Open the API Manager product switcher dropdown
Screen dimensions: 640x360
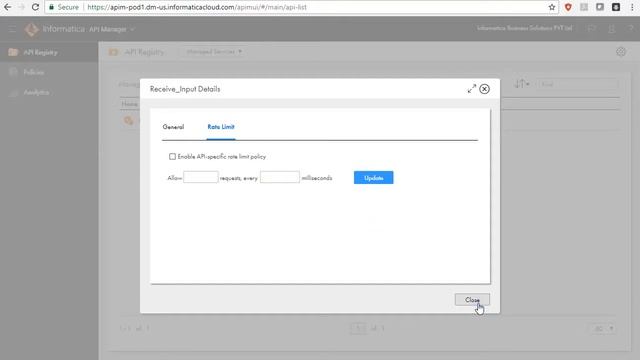(111, 29)
